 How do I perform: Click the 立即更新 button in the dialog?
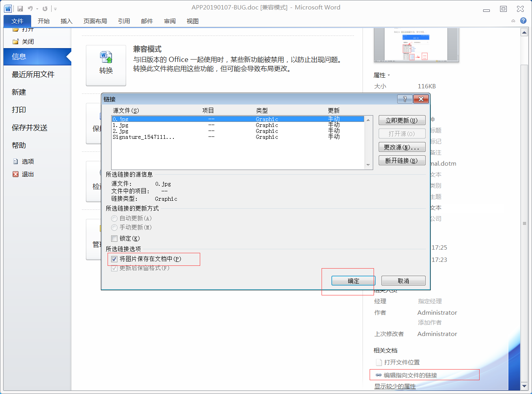[402, 120]
